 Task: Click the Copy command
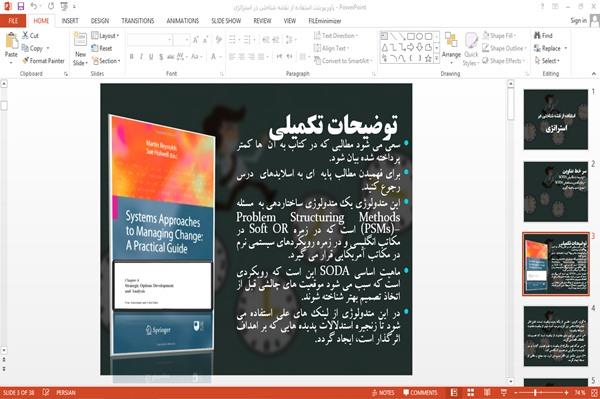[33, 48]
